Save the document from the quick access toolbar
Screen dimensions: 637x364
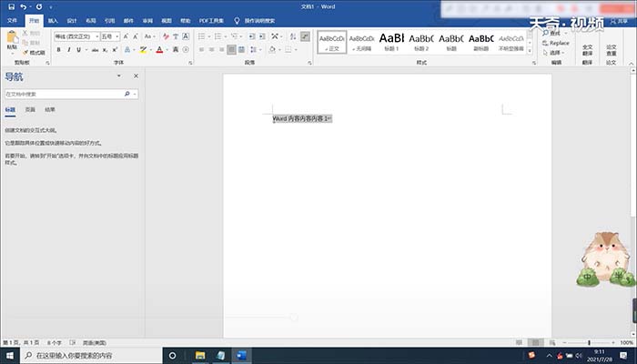(x=11, y=6)
